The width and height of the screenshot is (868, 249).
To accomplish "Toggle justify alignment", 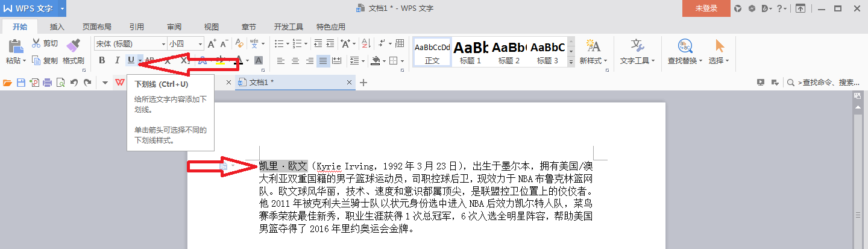I will 323,60.
